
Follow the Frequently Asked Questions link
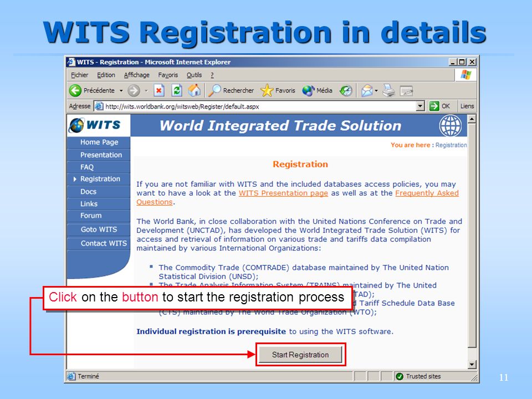coord(427,193)
